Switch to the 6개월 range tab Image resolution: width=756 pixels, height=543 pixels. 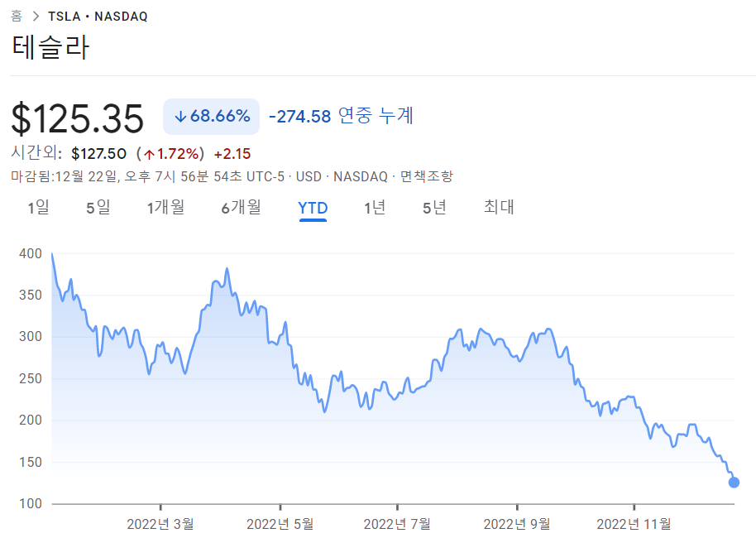[x=241, y=208]
